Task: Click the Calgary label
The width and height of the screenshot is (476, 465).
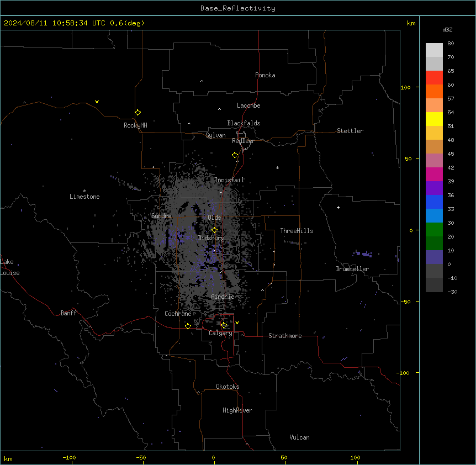Action: tap(221, 333)
